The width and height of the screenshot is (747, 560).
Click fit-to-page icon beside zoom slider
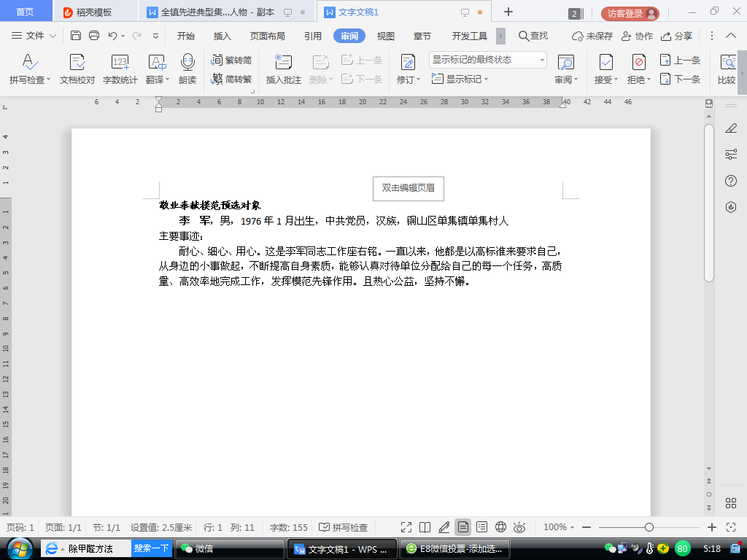coord(731,527)
